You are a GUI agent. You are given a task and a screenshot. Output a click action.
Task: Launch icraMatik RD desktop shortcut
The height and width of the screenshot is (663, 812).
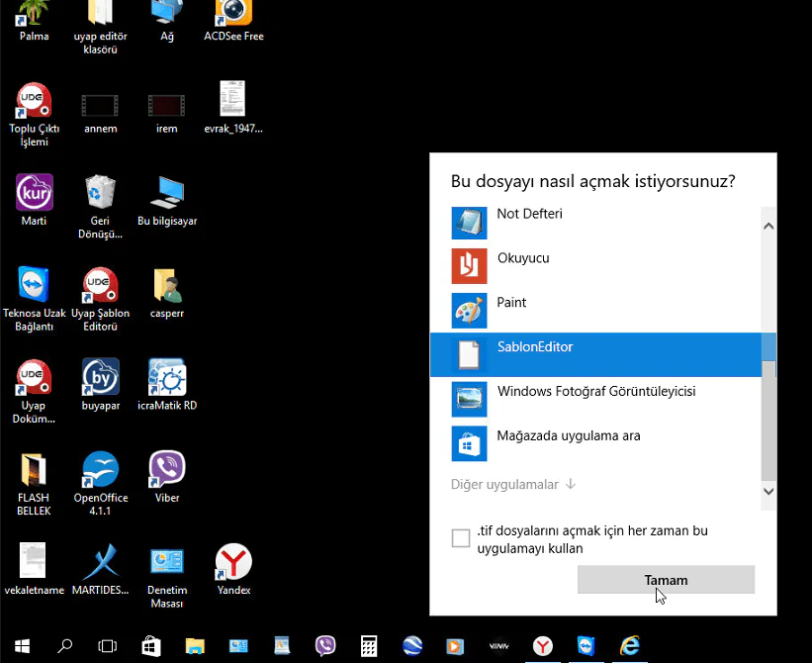[x=167, y=377]
